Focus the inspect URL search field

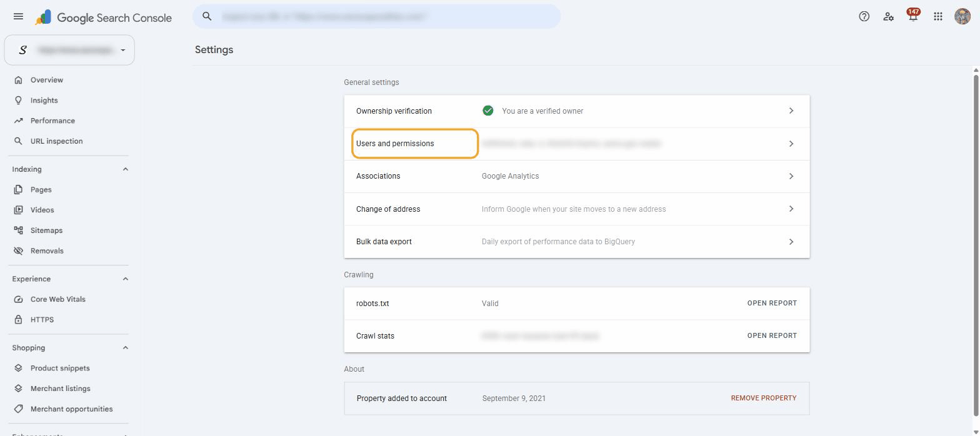click(377, 16)
